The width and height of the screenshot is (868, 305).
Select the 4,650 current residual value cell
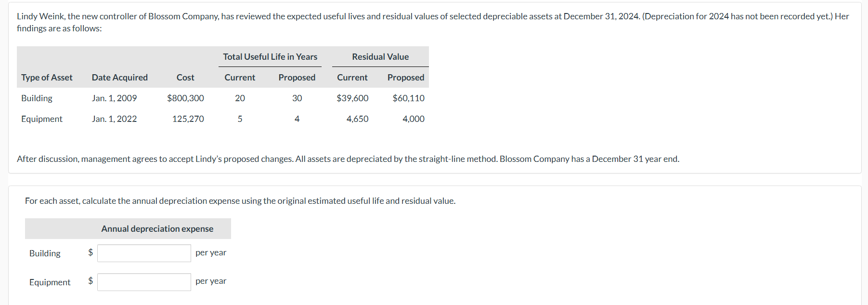coord(357,119)
